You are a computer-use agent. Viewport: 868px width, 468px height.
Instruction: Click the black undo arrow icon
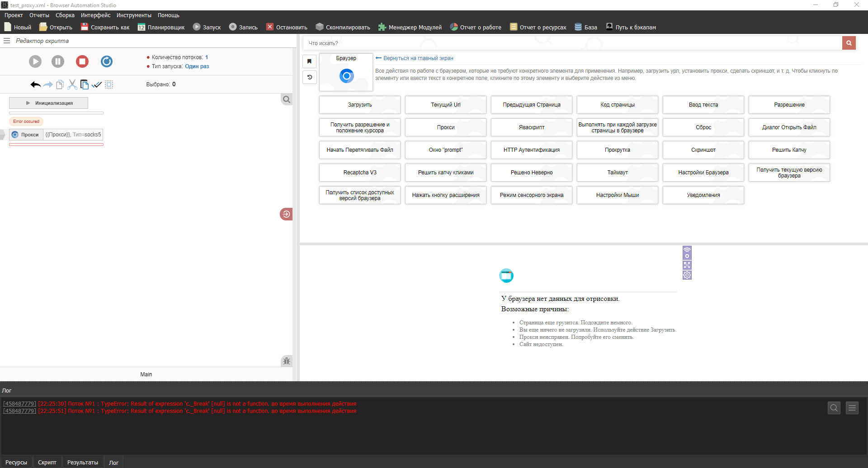(x=35, y=84)
